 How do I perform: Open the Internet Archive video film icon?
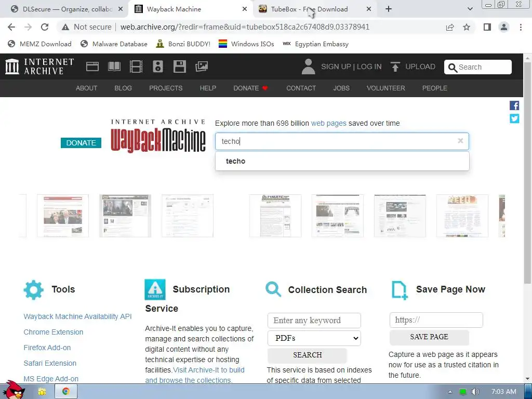click(x=136, y=66)
